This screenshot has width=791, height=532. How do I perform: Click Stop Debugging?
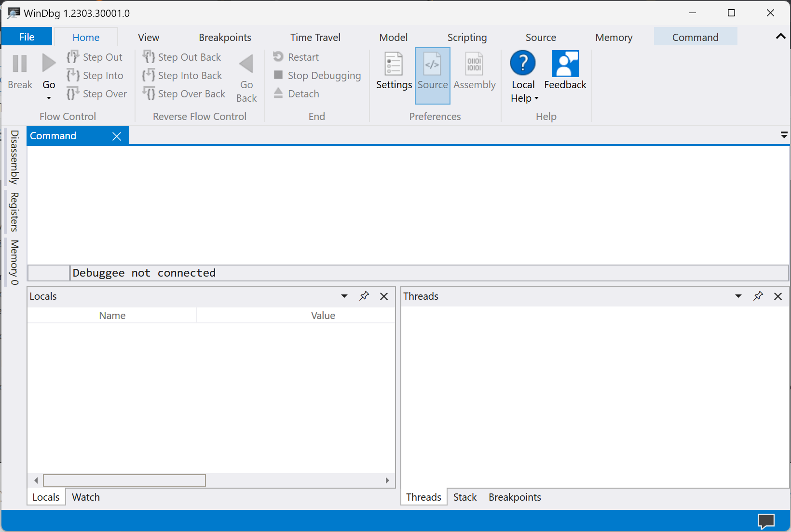(317, 75)
